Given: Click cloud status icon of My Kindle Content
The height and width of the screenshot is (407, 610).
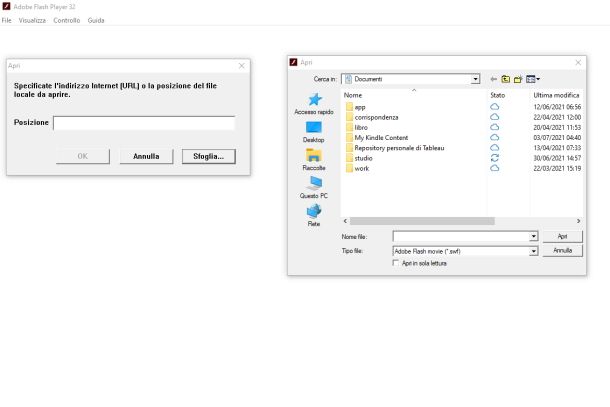Looking at the screenshot, I should coord(494,137).
